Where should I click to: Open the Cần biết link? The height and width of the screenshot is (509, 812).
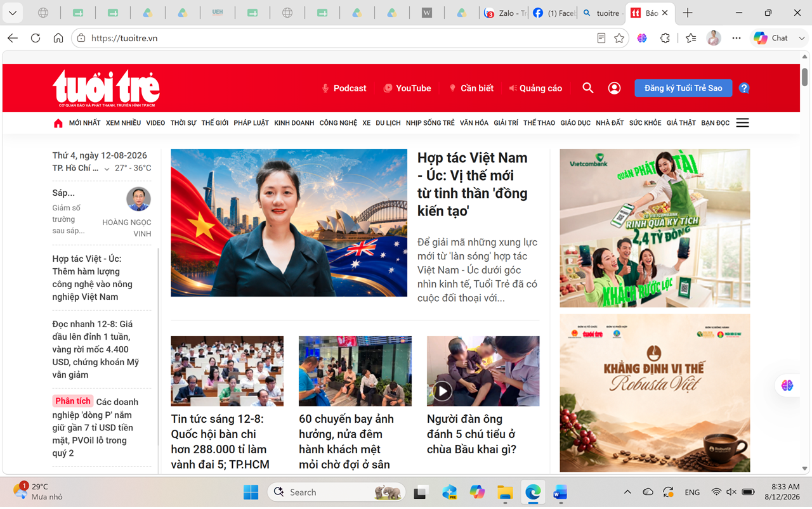[x=471, y=88]
